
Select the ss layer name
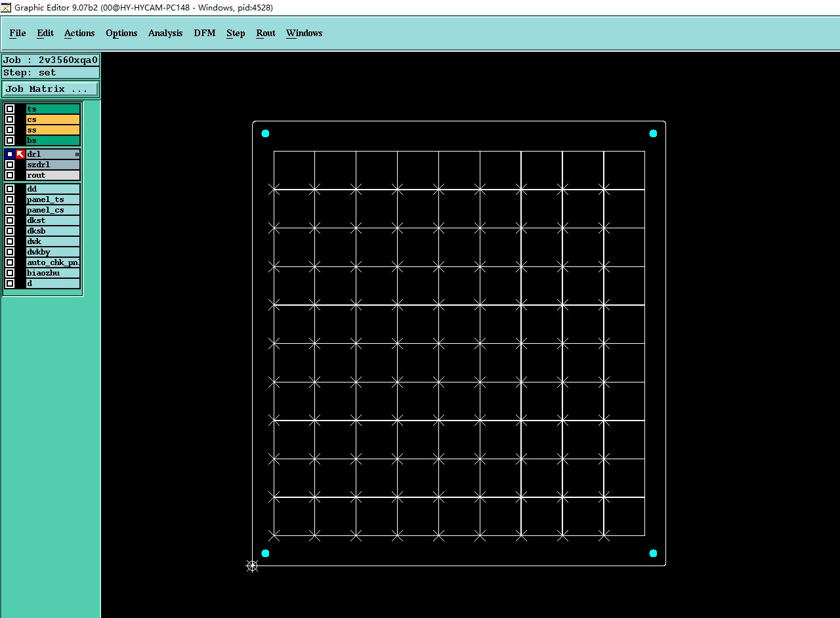pos(53,130)
